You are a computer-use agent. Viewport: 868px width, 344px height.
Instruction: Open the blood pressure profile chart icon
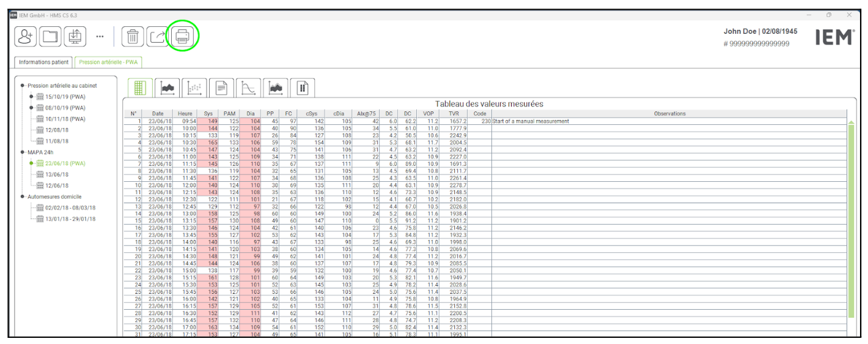tap(167, 88)
